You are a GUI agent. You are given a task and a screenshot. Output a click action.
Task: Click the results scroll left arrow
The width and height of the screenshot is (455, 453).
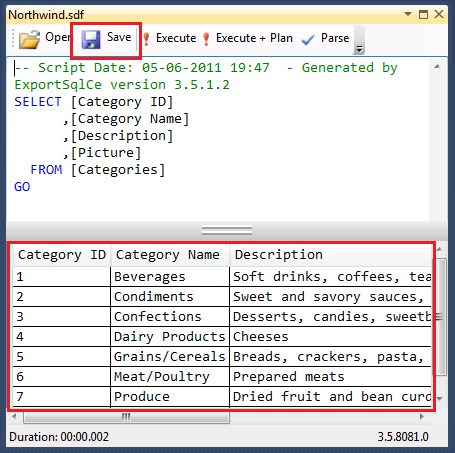[x=14, y=416]
